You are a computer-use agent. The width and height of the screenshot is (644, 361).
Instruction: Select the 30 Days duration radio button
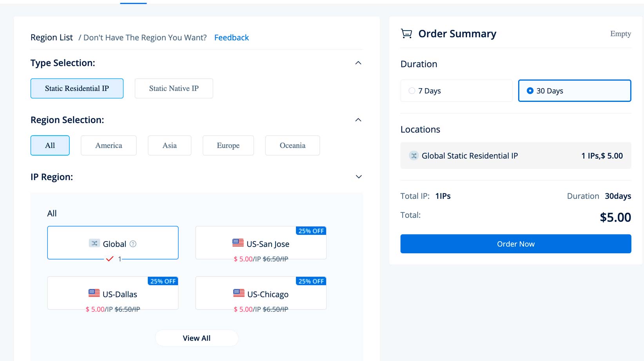tap(530, 91)
